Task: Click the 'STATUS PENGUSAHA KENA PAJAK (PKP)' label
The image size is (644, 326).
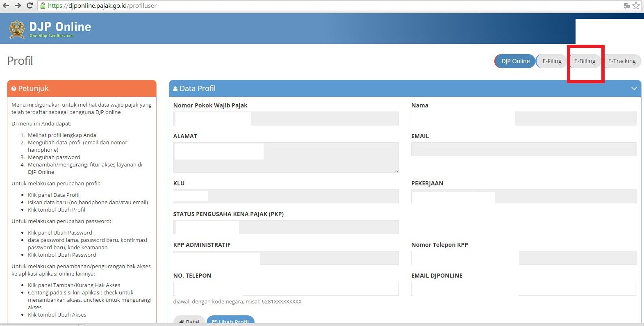Action: coord(228,214)
